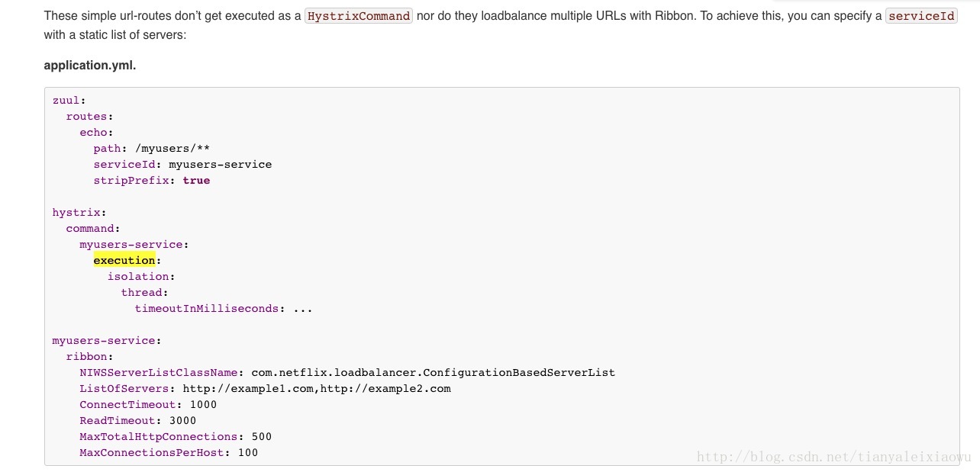Click the isolation: key

pos(142,277)
